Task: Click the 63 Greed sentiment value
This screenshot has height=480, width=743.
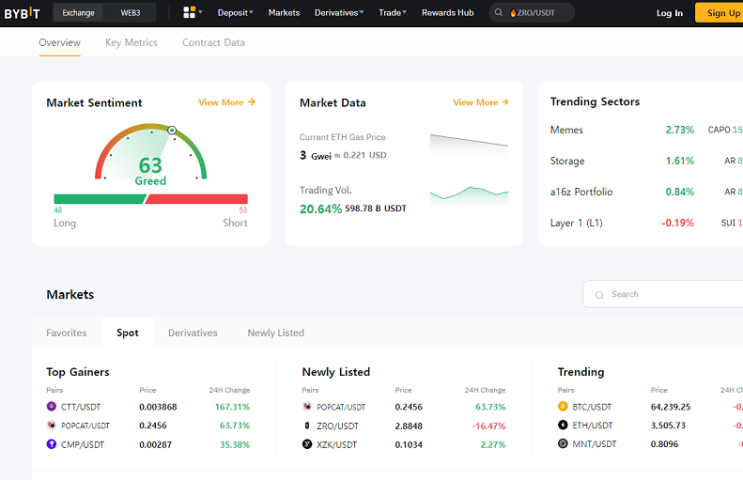Action: click(x=150, y=172)
